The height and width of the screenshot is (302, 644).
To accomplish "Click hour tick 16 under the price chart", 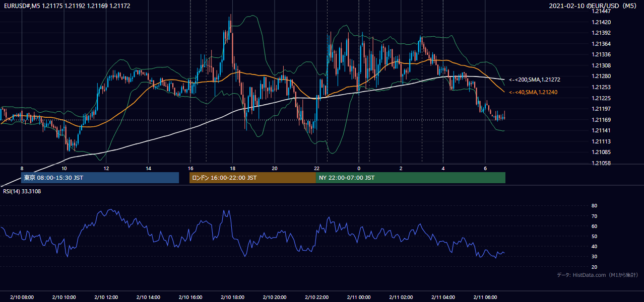I will (190, 168).
